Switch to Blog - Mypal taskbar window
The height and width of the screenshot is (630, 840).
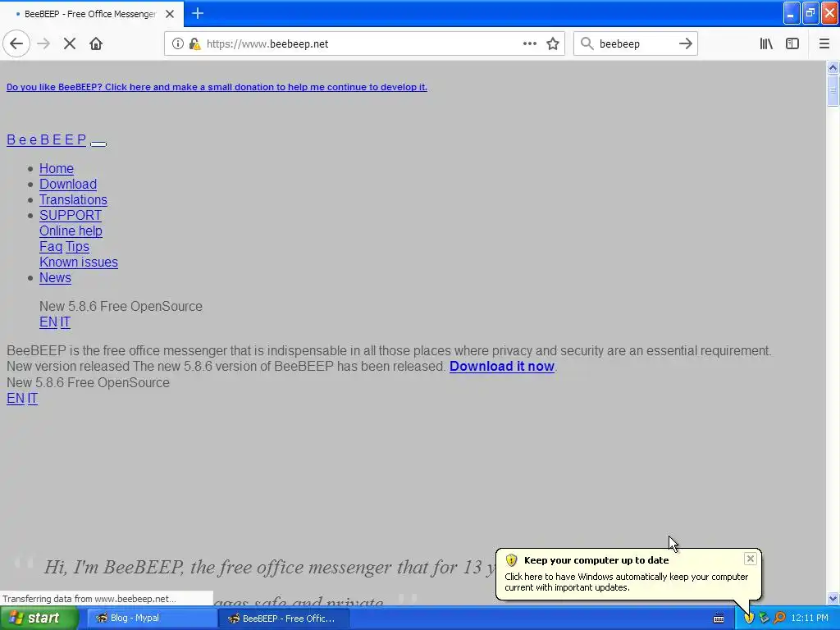[152, 619]
